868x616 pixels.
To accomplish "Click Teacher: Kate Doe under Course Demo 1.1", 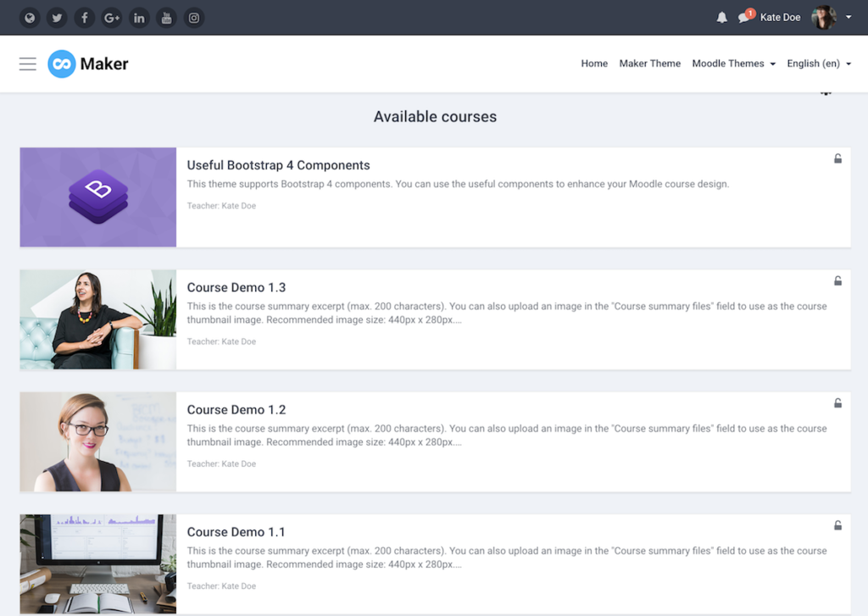I will point(221,586).
